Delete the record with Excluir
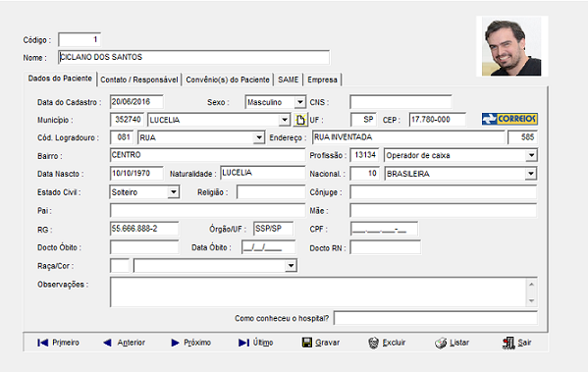Image resolution: width=588 pixels, height=372 pixels. coord(387,343)
